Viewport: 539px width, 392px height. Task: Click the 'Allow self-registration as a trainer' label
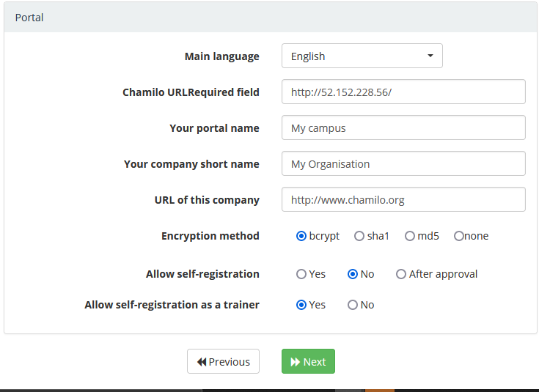point(172,305)
